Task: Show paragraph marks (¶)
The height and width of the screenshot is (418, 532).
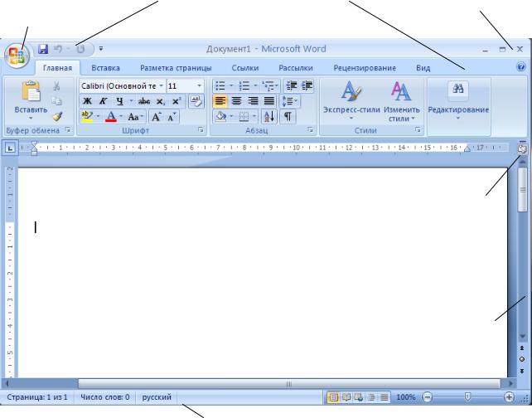Action: tap(288, 117)
